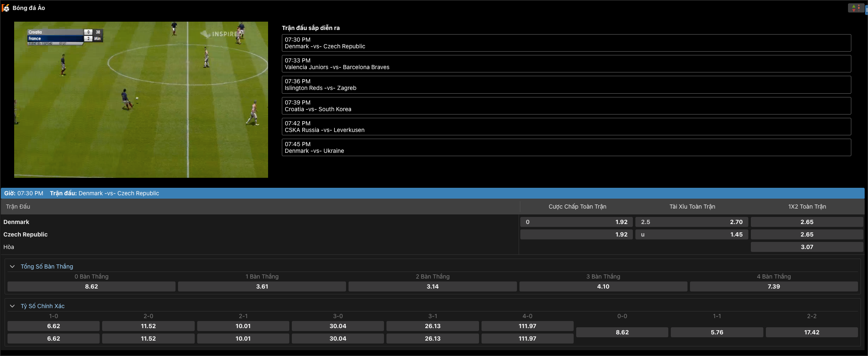Click the Tổng Số Bàn Thắng heading link
Image resolution: width=868 pixels, height=356 pixels.
[47, 266]
